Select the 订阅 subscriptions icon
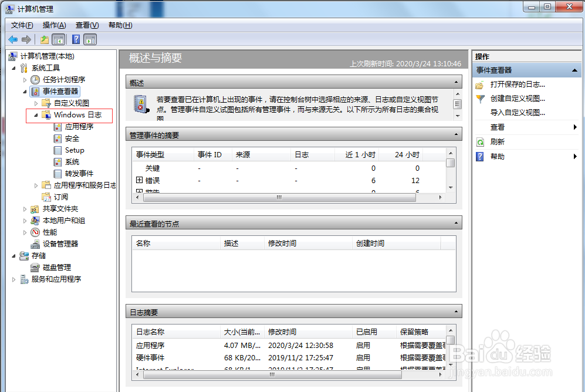Screen dimensions: 585x392 [46, 197]
